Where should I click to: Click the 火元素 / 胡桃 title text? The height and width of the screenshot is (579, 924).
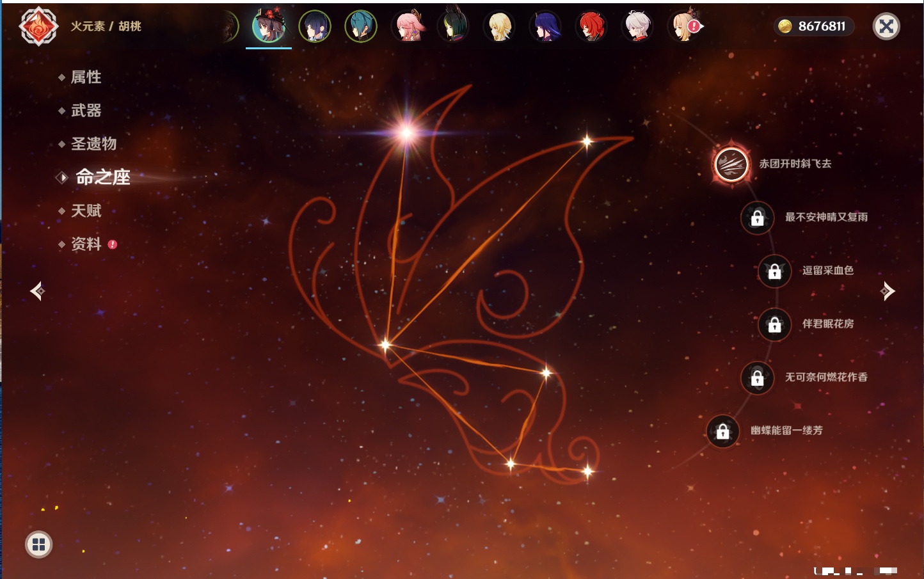pos(106,26)
